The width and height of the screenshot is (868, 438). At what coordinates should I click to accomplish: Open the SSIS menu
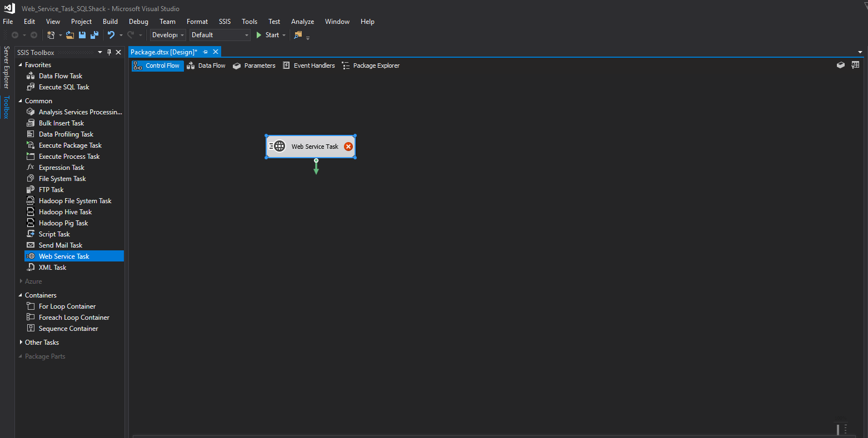[x=225, y=22]
